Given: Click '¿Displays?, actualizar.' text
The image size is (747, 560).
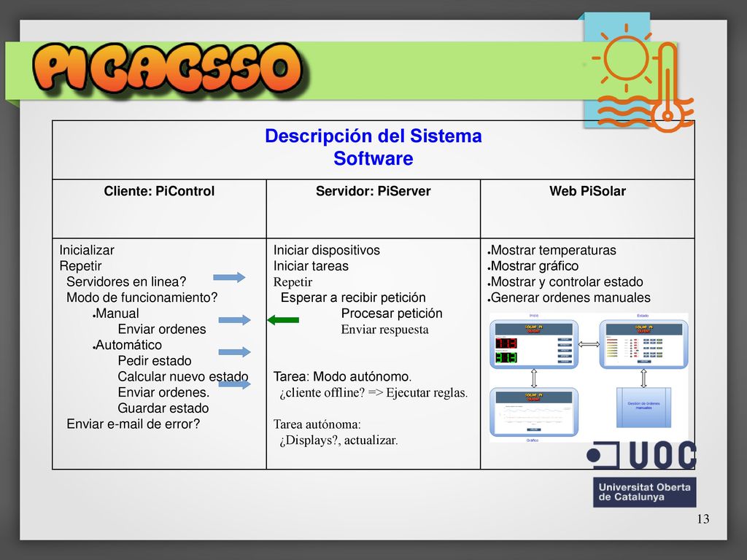Looking at the screenshot, I should [338, 440].
